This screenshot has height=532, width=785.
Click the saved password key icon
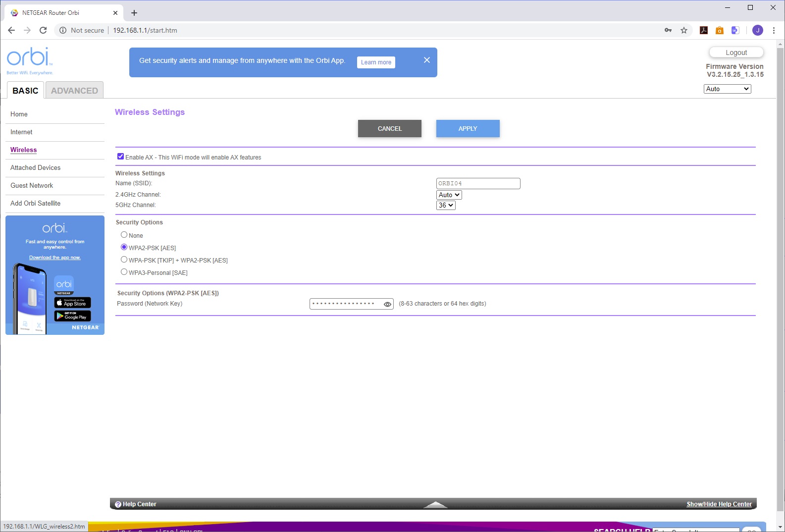click(x=668, y=30)
